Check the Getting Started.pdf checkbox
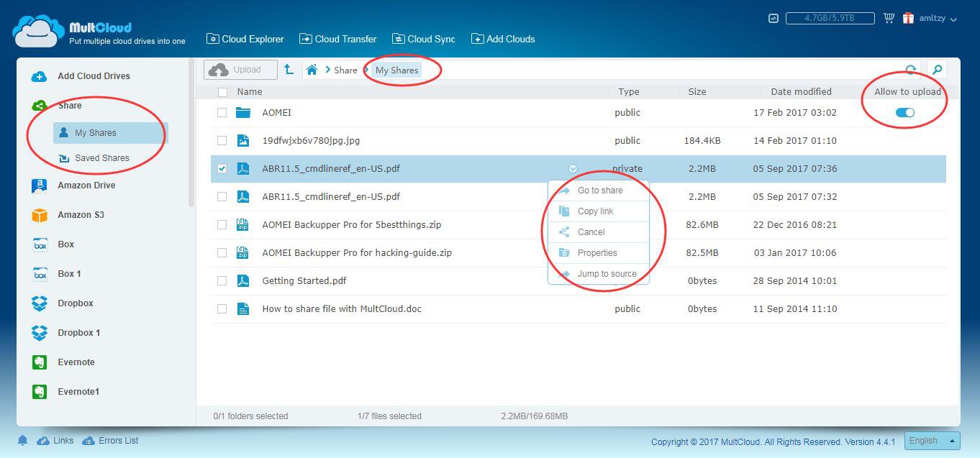 [x=222, y=281]
